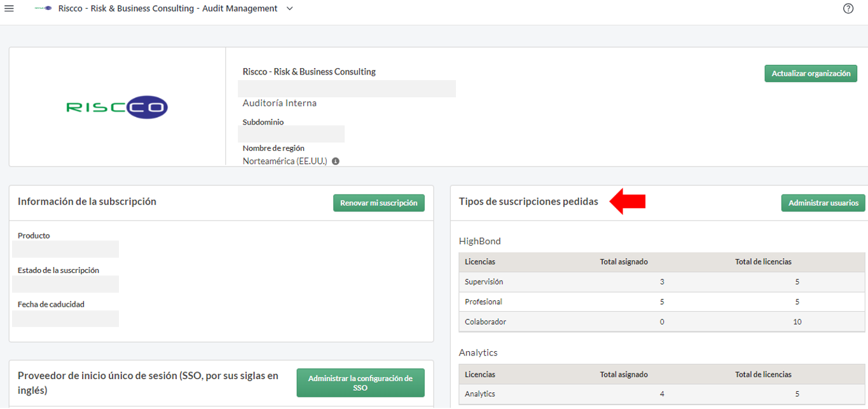Click the Administrar usuarios button

pyautogui.click(x=823, y=203)
